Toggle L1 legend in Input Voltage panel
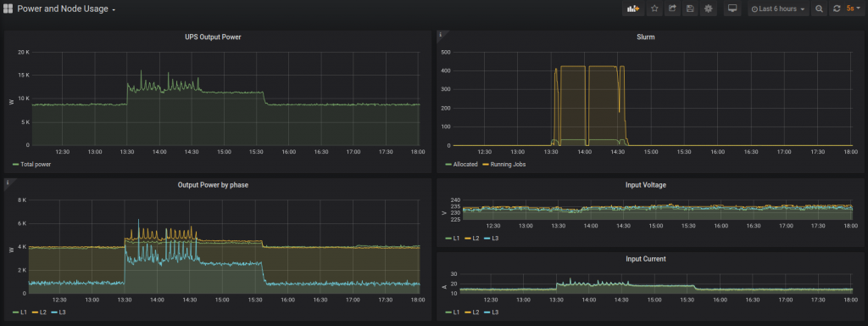Image resolution: width=868 pixels, height=326 pixels. pyautogui.click(x=453, y=239)
